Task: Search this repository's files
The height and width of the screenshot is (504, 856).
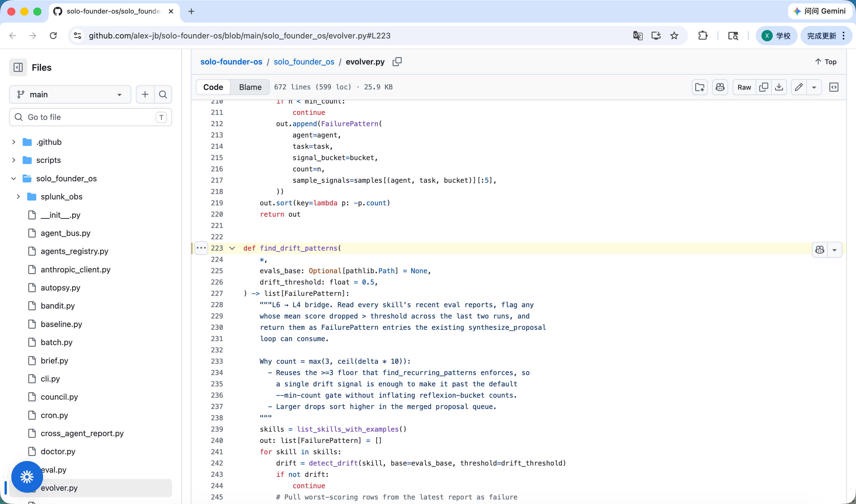Action: click(163, 94)
